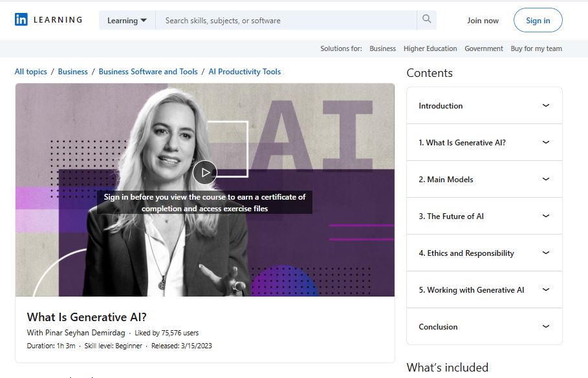The width and height of the screenshot is (588, 378).
Task: Click the Join now link
Action: tap(483, 21)
